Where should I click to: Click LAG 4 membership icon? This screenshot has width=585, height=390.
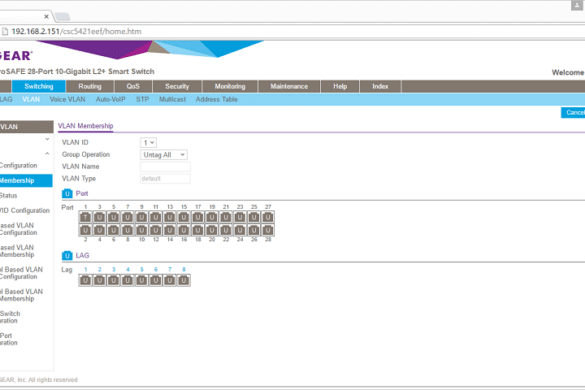tap(127, 280)
